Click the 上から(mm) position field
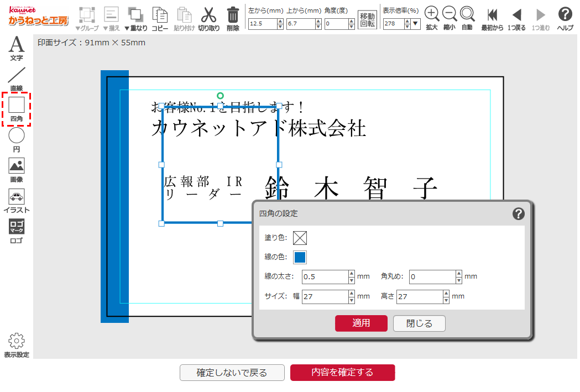The height and width of the screenshot is (392, 580). point(301,24)
